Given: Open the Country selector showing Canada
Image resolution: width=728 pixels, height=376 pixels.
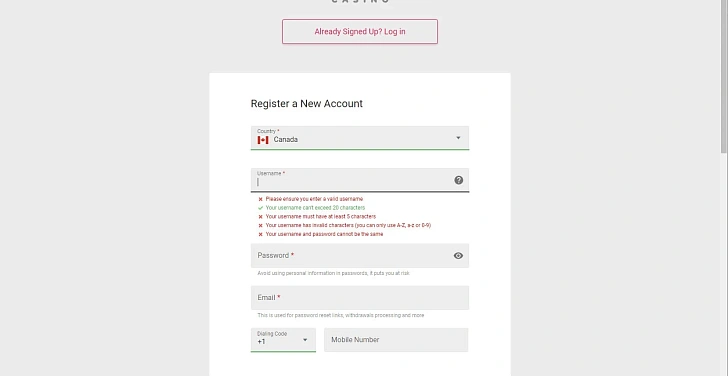Looking at the screenshot, I should (360, 138).
